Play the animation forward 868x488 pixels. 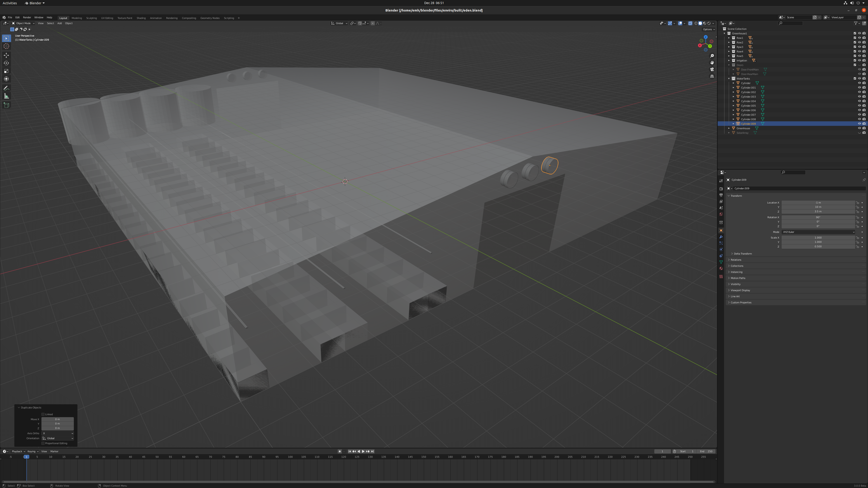coord(363,451)
